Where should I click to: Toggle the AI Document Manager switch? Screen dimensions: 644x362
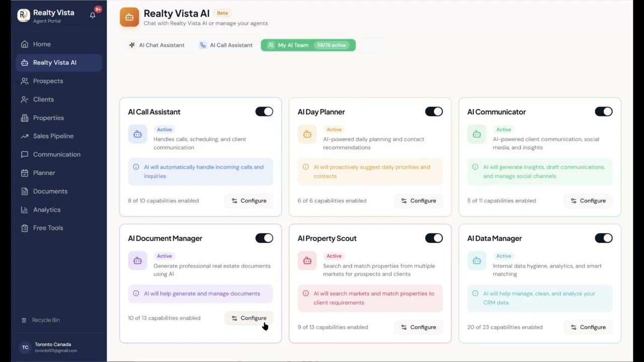pyautogui.click(x=264, y=238)
